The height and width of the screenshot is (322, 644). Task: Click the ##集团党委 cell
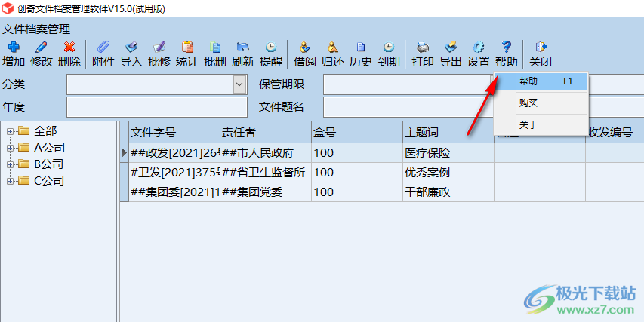(266, 192)
